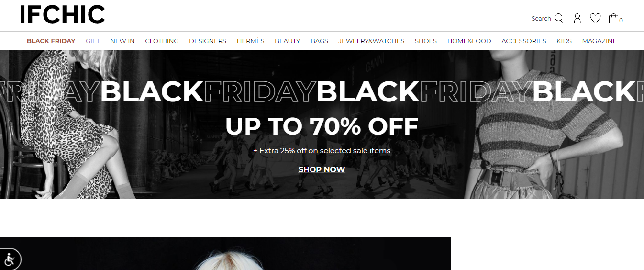Open the GIFT menu item
Image resolution: width=644 pixels, height=270 pixels.
click(93, 41)
